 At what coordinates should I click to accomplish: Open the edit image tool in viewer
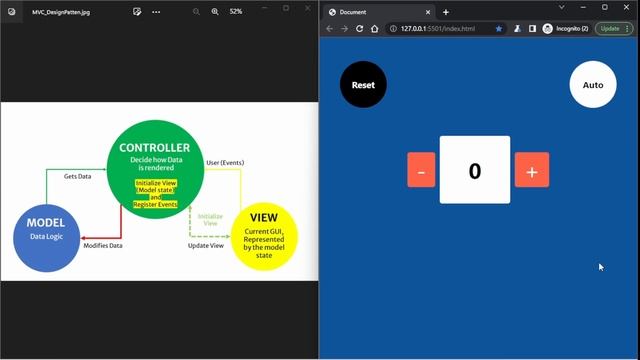coord(137,12)
